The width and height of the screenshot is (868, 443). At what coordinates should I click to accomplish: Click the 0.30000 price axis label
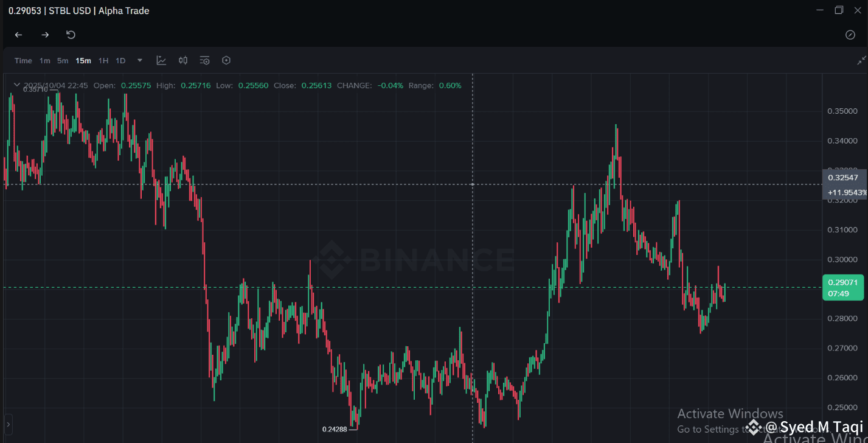[842, 260]
